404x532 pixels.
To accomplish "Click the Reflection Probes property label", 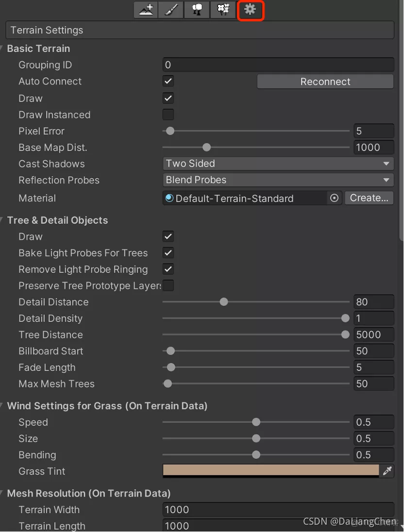I will pyautogui.click(x=59, y=180).
